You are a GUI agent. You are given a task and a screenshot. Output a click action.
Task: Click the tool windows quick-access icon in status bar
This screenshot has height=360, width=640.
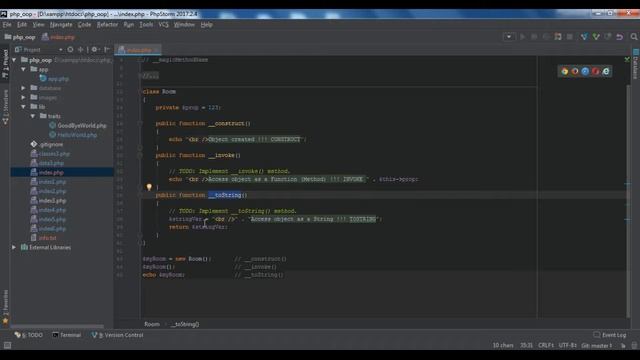click(7, 345)
